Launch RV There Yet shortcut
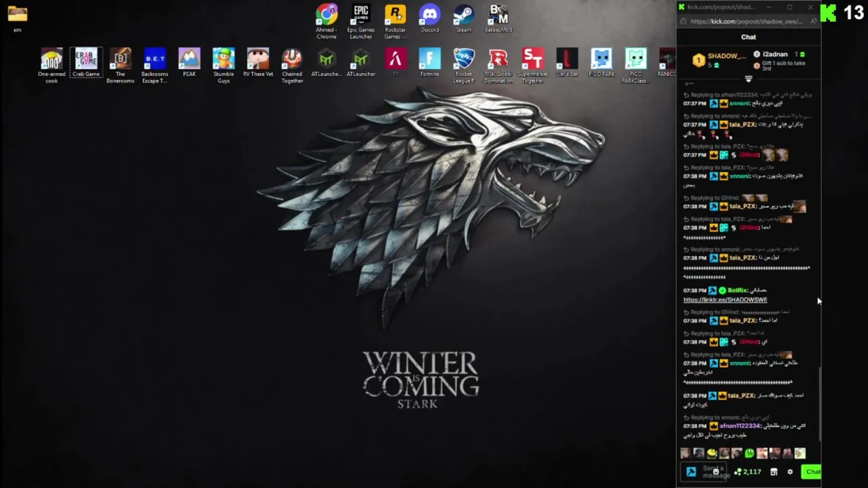Viewport: 868px width, 488px height. click(x=258, y=62)
